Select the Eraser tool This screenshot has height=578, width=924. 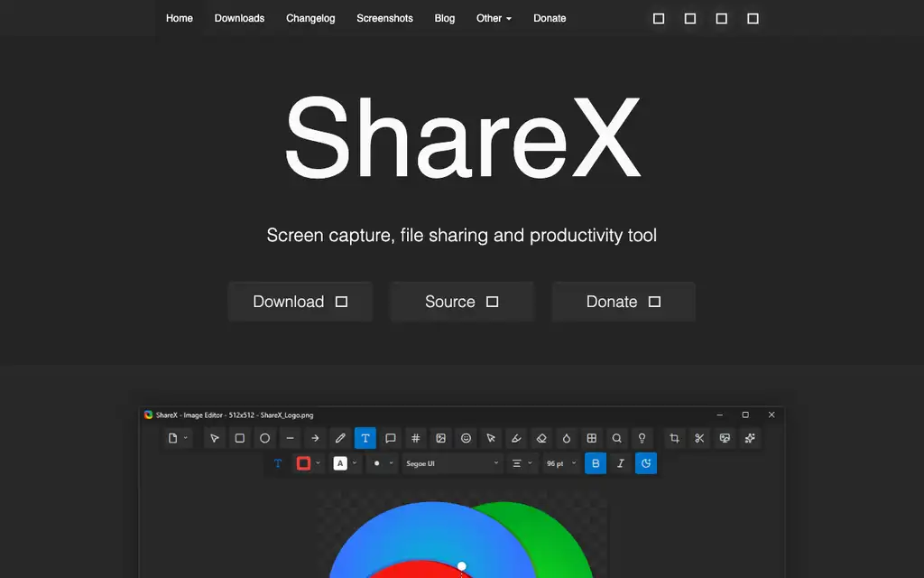(541, 438)
